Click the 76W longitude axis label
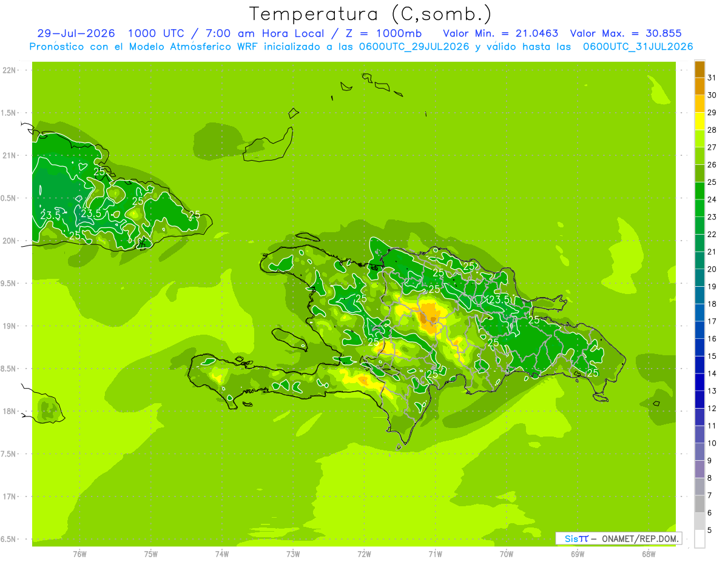The image size is (728, 562). click(x=79, y=554)
